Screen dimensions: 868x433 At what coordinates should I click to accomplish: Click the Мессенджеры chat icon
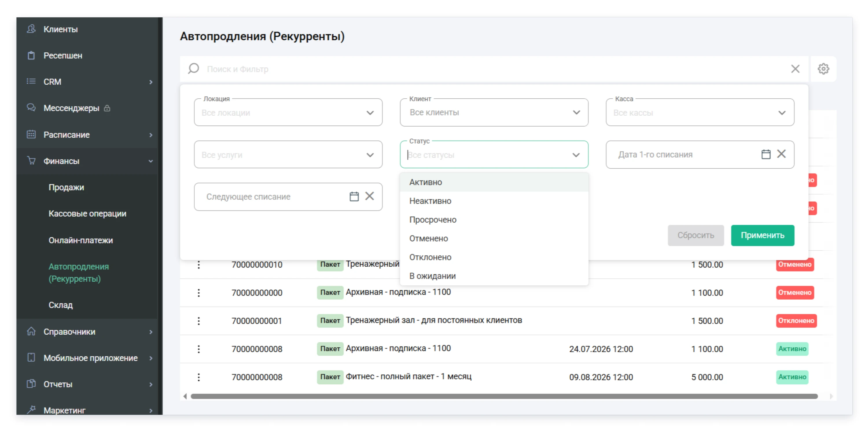point(31,108)
